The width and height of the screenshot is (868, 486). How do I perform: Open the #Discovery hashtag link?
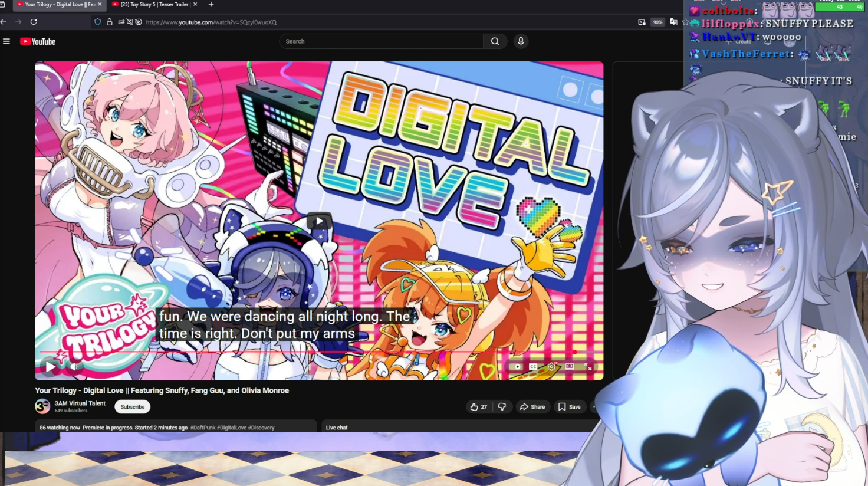click(261, 428)
